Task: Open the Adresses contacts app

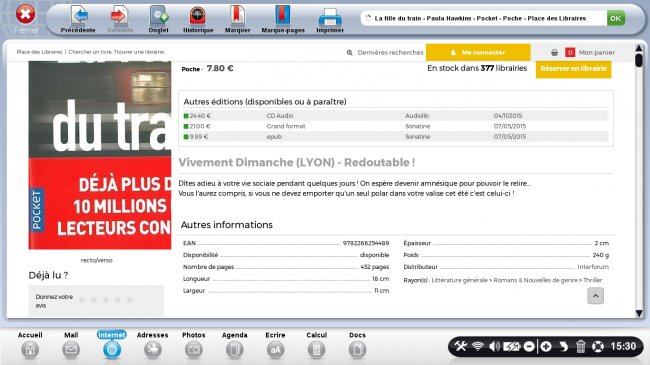Action: click(x=153, y=345)
